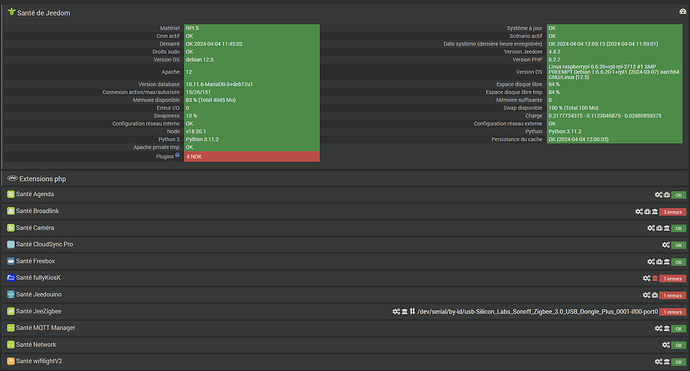Click the fullyKiosK plugin icon
Image resolution: width=690 pixels, height=371 pixels.
pos(11,278)
